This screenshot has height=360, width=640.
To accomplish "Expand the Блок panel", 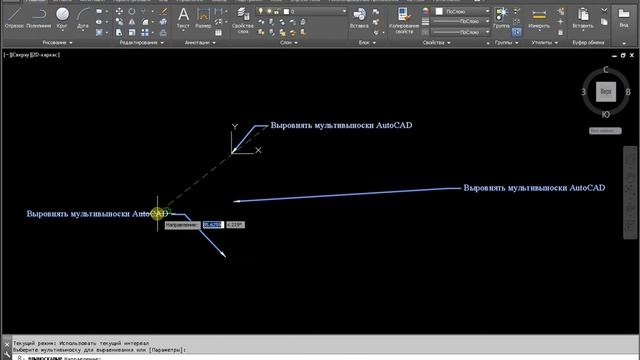I will pyautogui.click(x=367, y=42).
